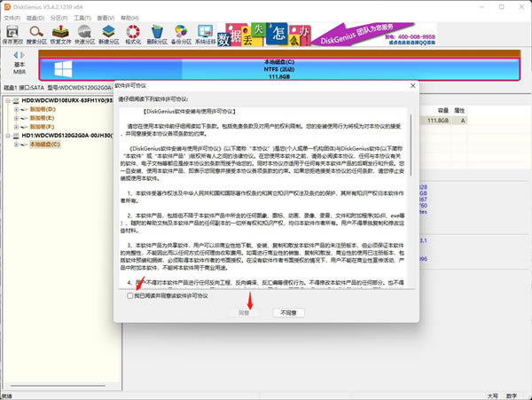Expand 本地磁盘(C:) tree node
Image resolution: width=532 pixels, height=400 pixels.
tap(16, 145)
